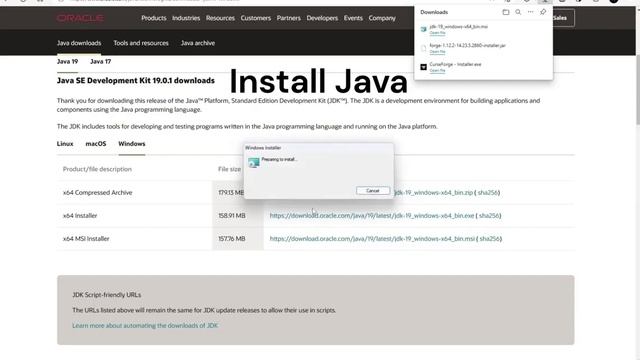
Task: Click search icon in Downloads panel
Action: [x=518, y=12]
